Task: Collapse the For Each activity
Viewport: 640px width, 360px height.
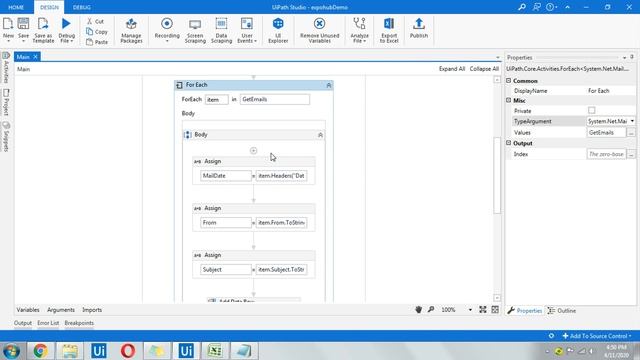Action: (329, 85)
